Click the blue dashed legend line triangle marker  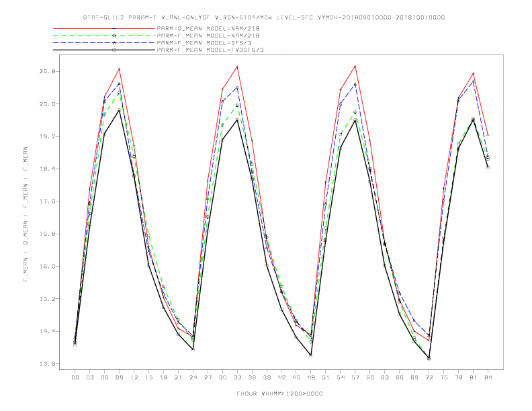click(114, 43)
